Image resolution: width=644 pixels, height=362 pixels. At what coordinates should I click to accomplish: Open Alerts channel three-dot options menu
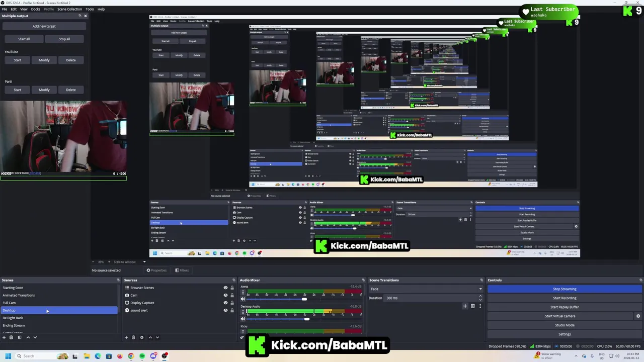243,292
